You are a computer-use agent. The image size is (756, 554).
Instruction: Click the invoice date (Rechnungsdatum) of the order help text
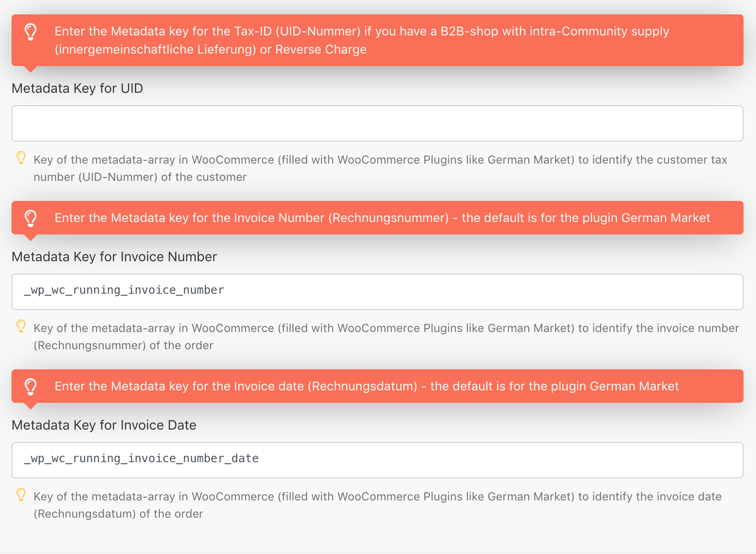coord(377,505)
